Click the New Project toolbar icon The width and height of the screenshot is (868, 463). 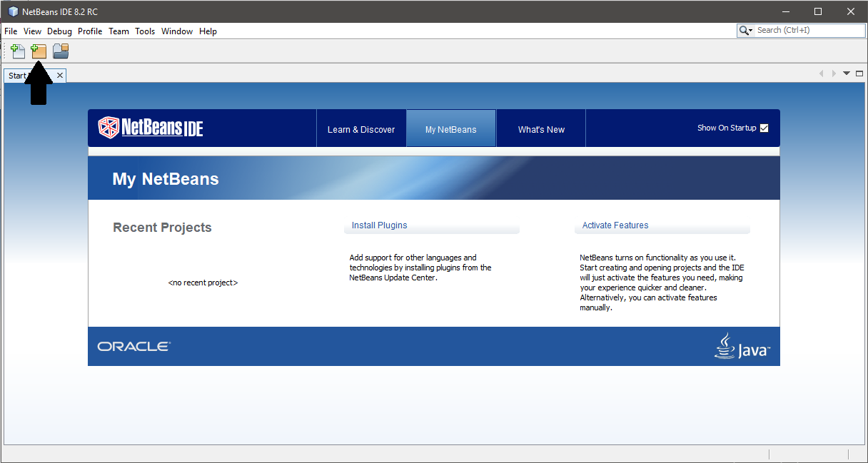[x=39, y=51]
